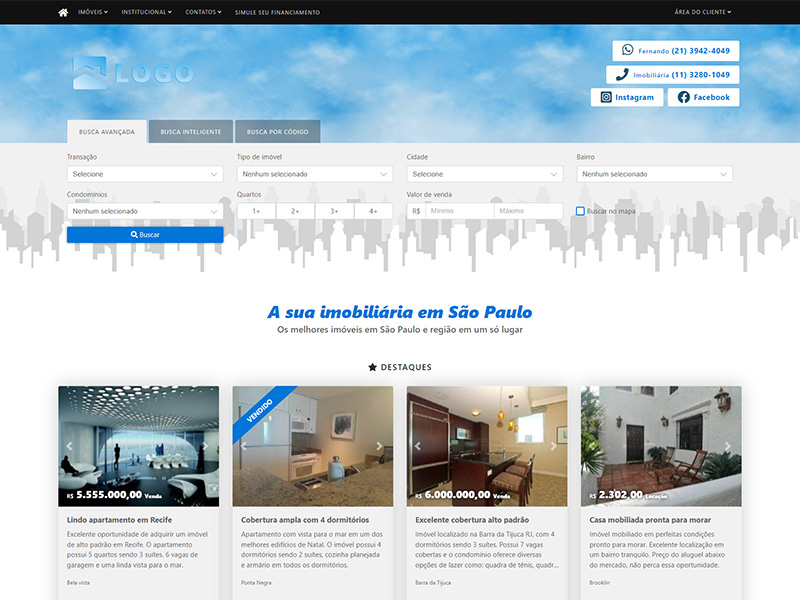Expand the ÁREA DO CLIENTE menu
Image resolution: width=800 pixels, height=600 pixels.
coord(703,12)
